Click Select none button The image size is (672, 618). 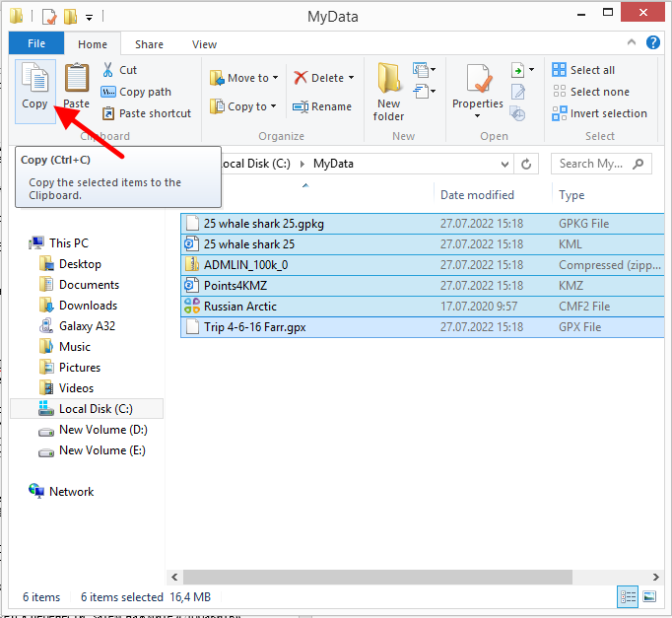click(590, 92)
